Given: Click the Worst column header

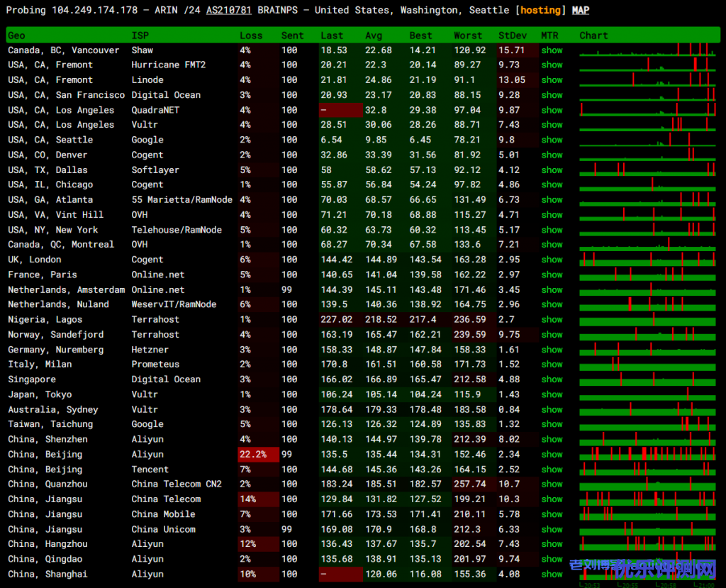Looking at the screenshot, I should point(467,35).
